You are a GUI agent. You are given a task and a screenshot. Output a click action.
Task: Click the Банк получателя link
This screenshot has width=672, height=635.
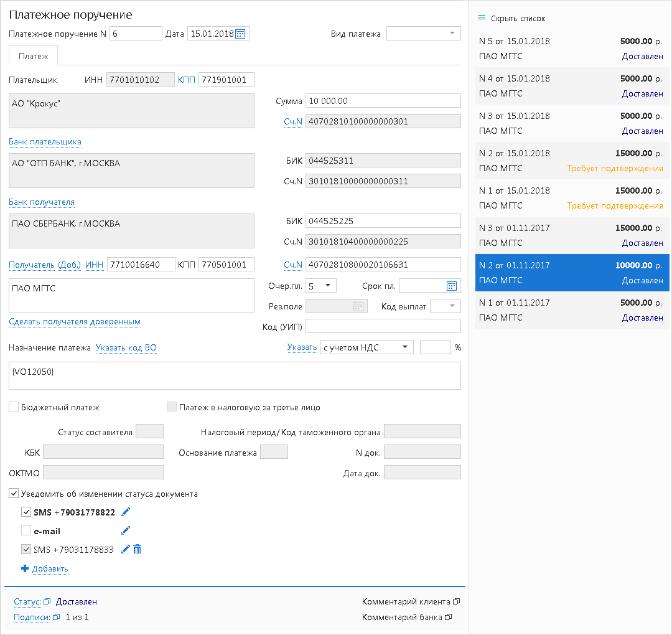[42, 202]
